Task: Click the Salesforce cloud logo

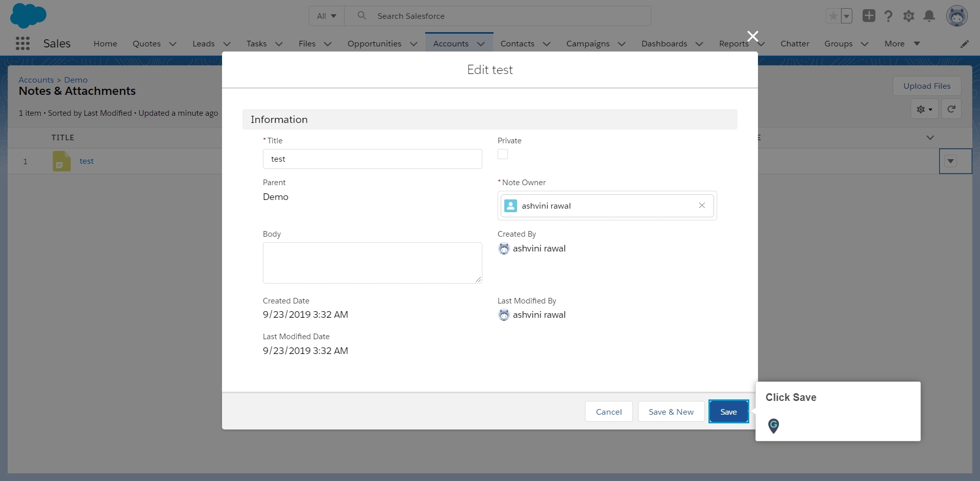Action: (x=28, y=15)
